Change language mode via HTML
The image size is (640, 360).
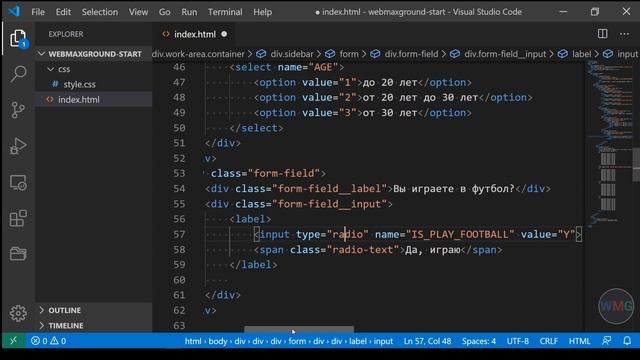(580, 341)
